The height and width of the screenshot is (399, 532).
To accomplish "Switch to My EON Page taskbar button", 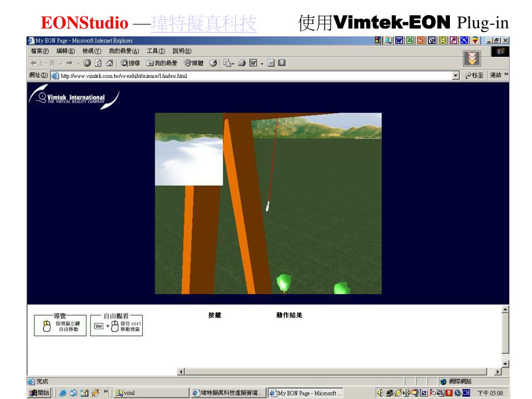I will pos(305,393).
